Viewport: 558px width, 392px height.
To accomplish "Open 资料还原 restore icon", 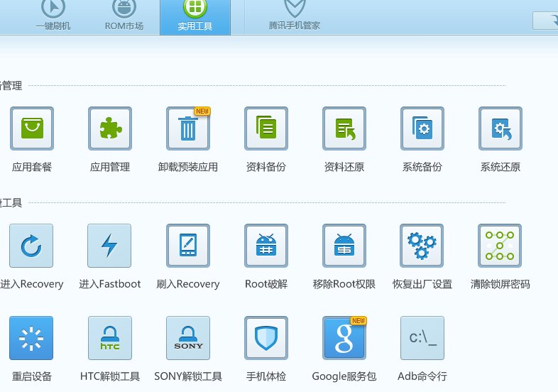I will (x=344, y=129).
